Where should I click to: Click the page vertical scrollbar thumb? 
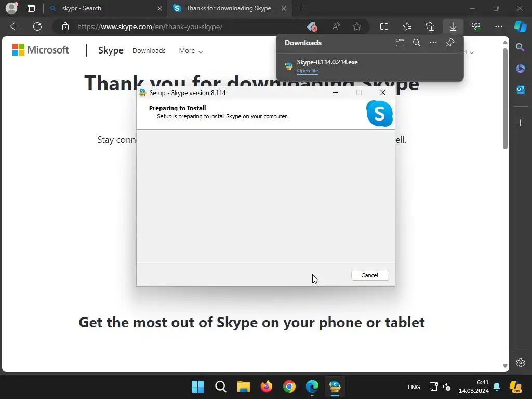[x=505, y=98]
